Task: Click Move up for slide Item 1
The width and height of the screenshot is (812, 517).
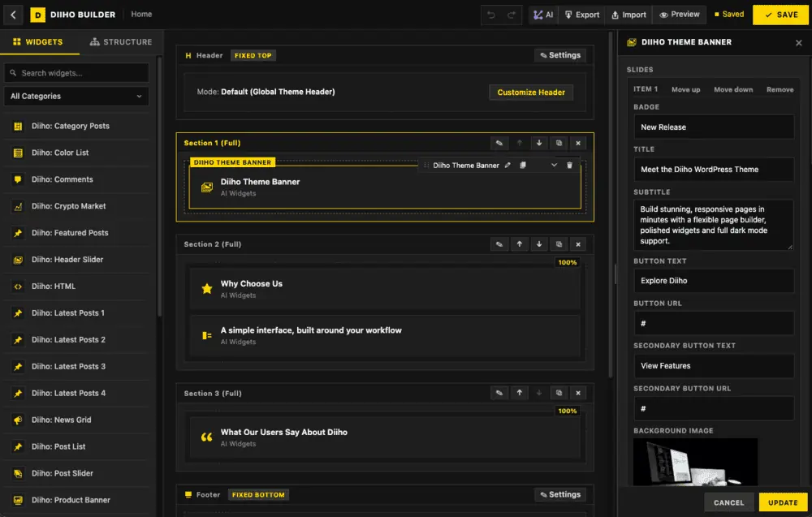Action: [685, 89]
